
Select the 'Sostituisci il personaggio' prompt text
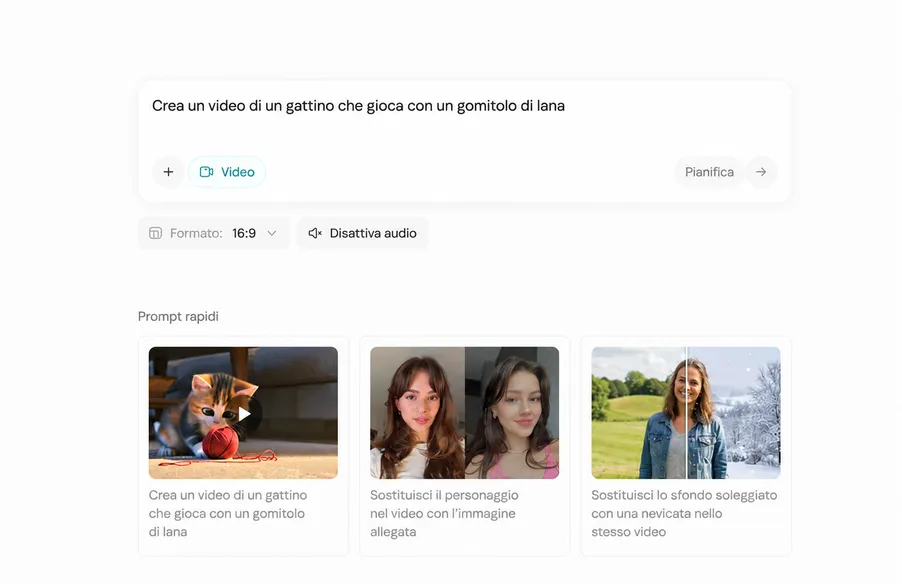pos(444,513)
